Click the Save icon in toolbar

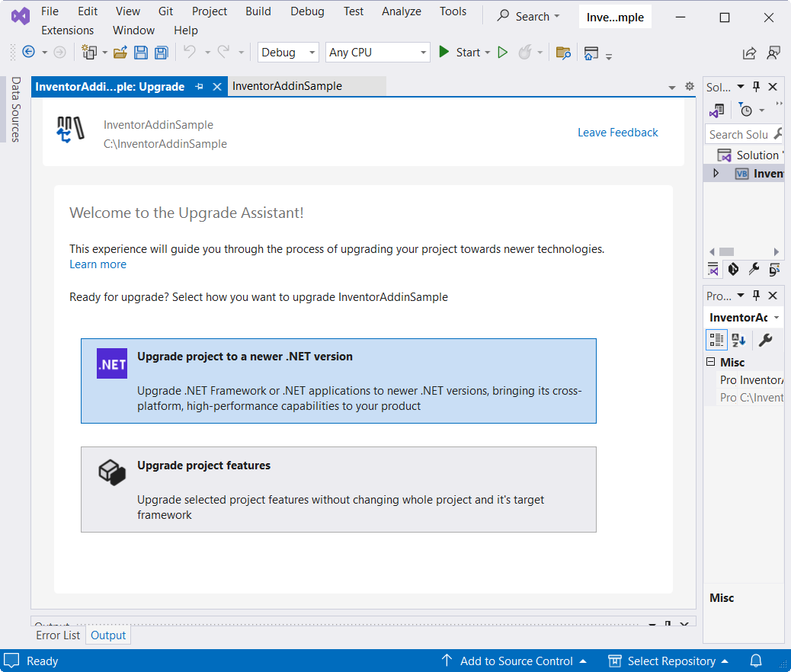[x=141, y=53]
